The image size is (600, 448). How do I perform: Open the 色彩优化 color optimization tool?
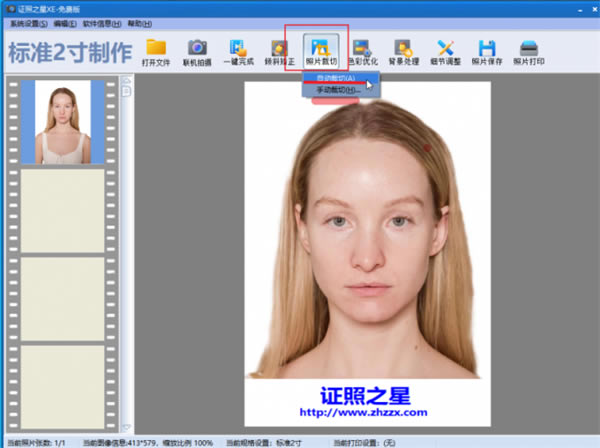coord(363,52)
